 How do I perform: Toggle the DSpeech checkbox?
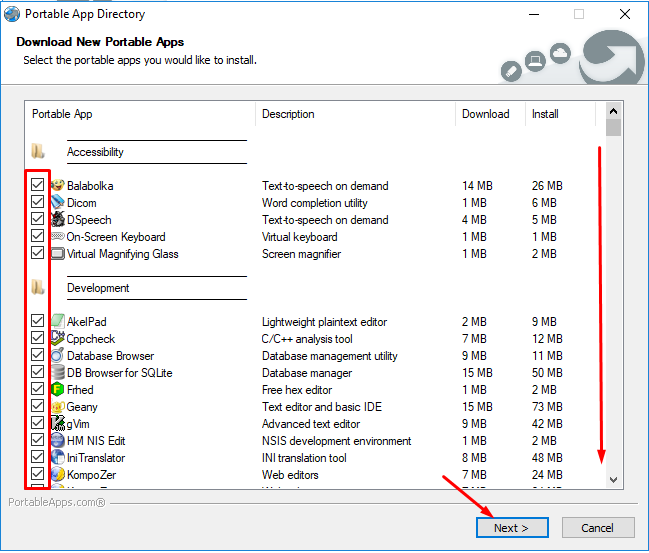[37, 218]
